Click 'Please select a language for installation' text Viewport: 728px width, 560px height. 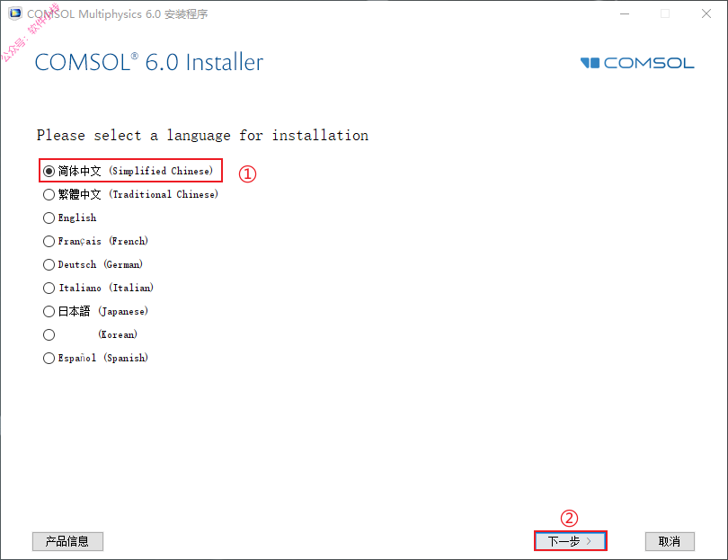[x=202, y=136]
